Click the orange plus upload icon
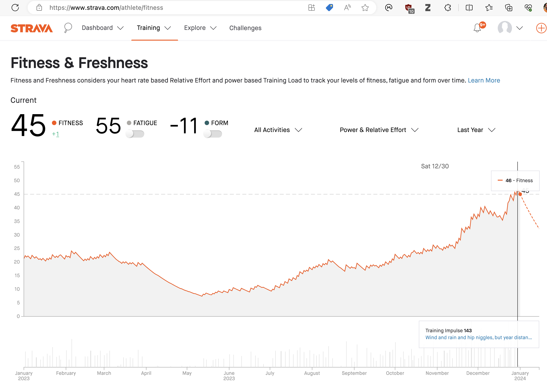 pyautogui.click(x=541, y=28)
